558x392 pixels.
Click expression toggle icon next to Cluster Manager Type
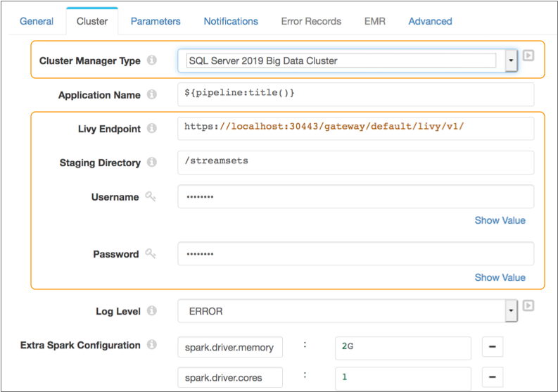coord(528,56)
